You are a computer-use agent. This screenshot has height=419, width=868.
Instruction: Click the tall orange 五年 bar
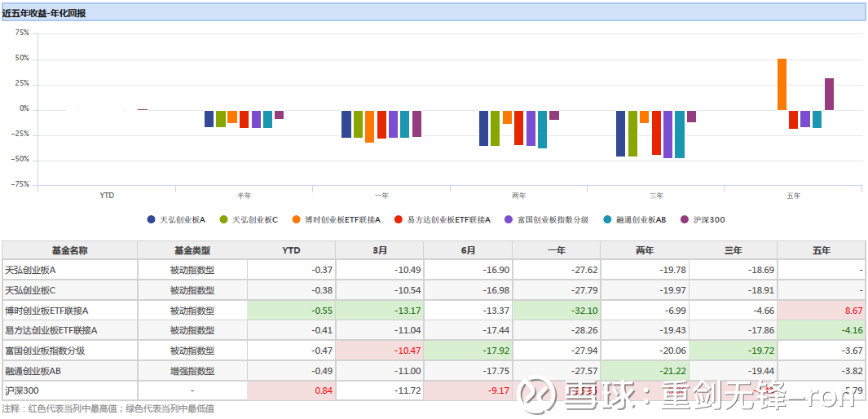[x=782, y=84]
